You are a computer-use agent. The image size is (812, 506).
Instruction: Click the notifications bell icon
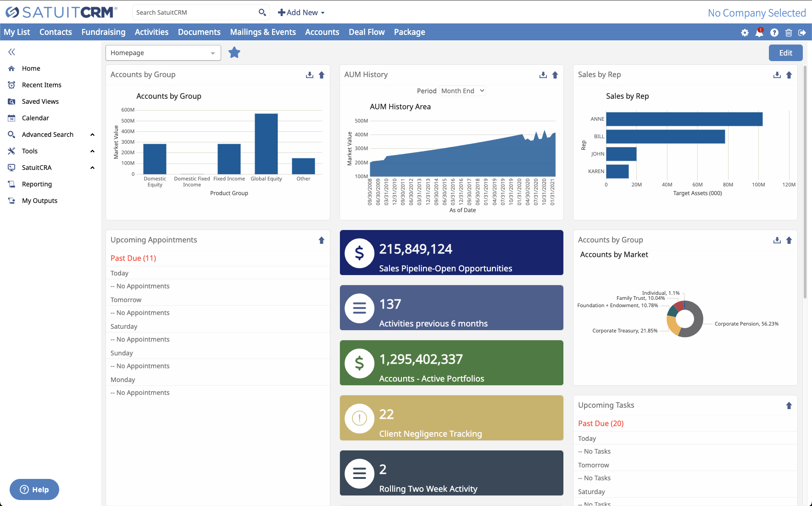pyautogui.click(x=759, y=32)
